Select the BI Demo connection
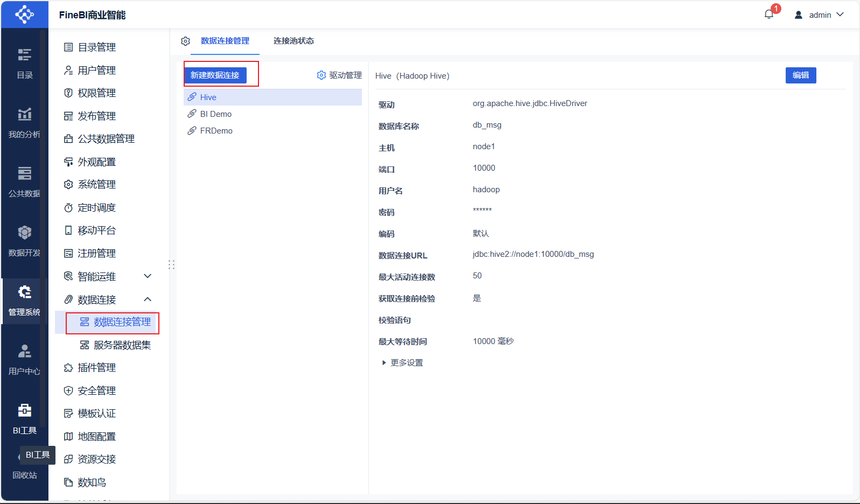The height and width of the screenshot is (504, 860). 215,114
